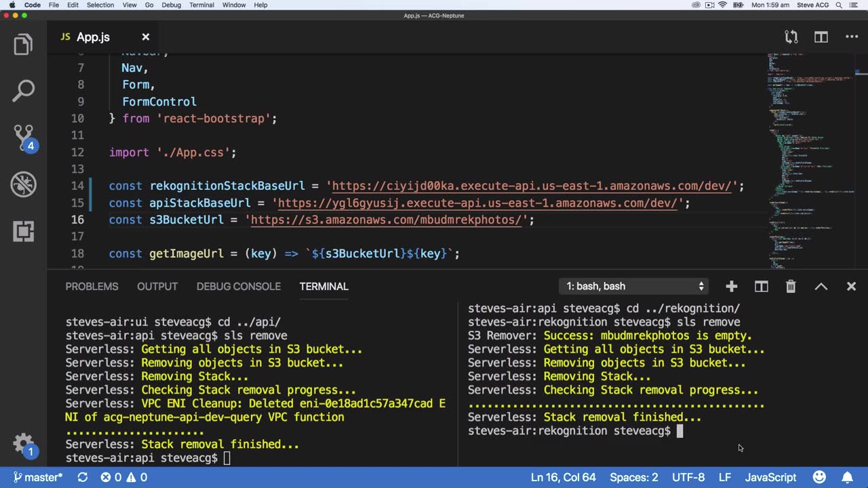
Task: Open Source Control with 4 changes badge
Action: [23, 138]
